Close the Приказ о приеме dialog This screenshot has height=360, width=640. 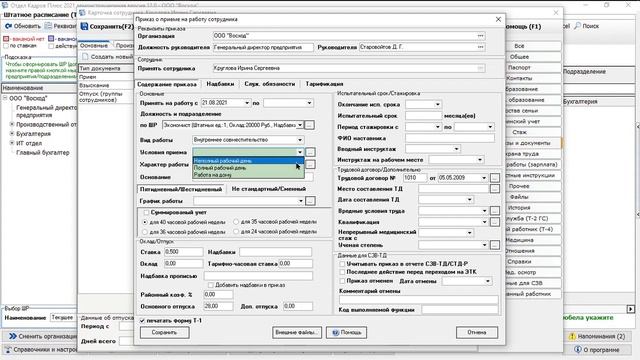click(498, 19)
